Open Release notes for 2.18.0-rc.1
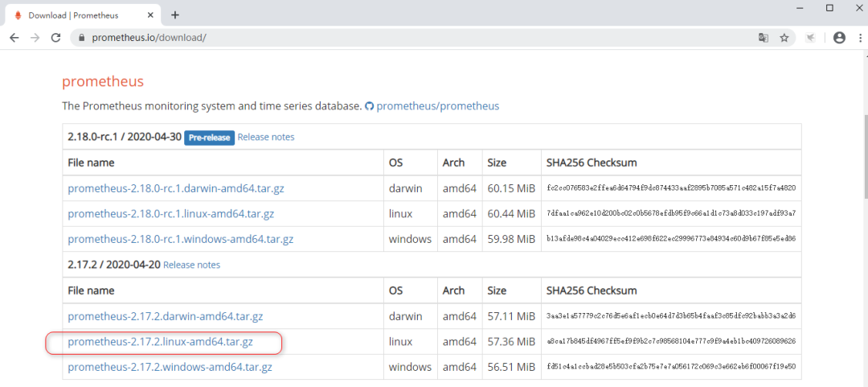 click(x=266, y=137)
